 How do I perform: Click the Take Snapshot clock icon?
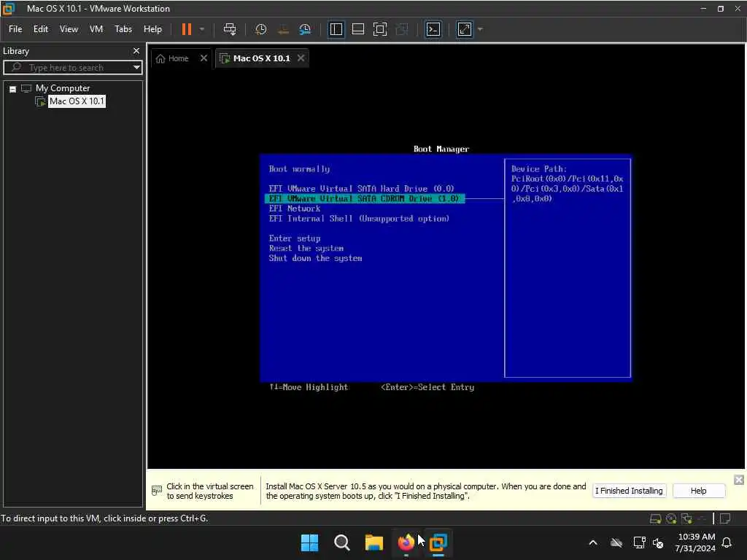click(260, 29)
